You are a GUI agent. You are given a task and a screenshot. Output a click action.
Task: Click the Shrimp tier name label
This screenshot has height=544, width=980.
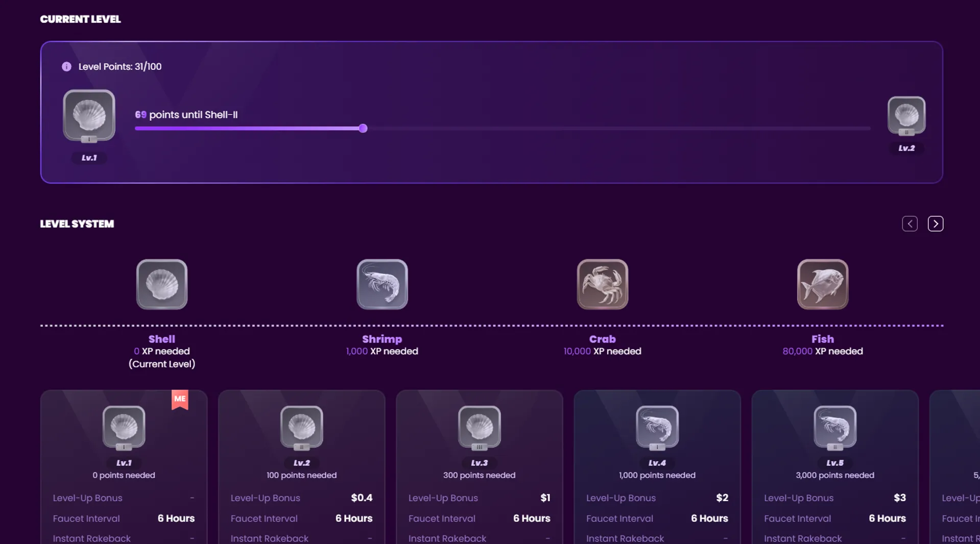pyautogui.click(x=382, y=339)
